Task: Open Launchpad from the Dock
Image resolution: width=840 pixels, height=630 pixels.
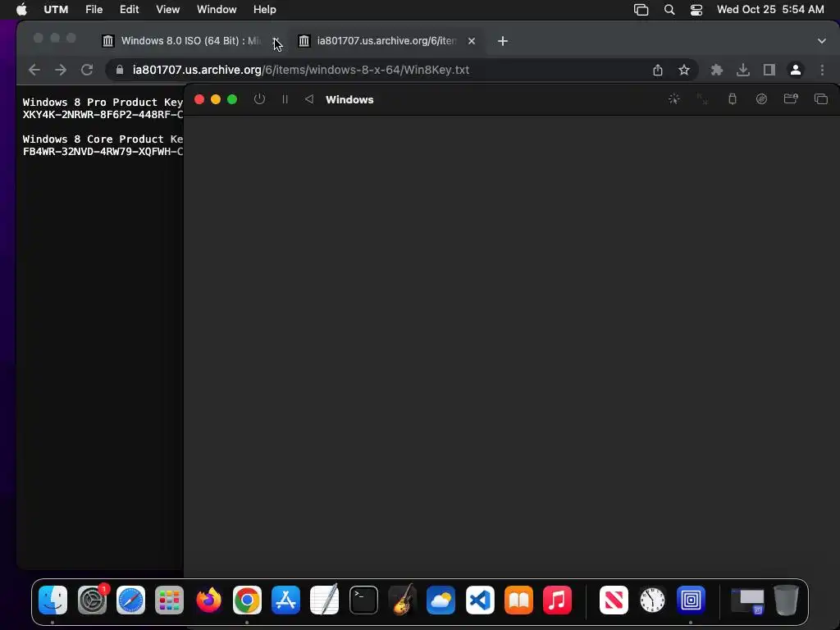Action: 169,600
